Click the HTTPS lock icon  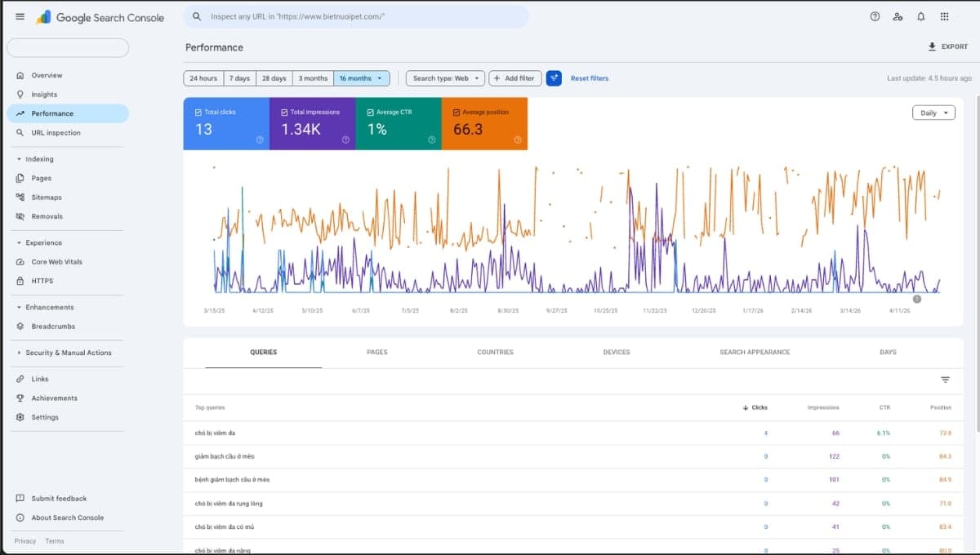(20, 281)
